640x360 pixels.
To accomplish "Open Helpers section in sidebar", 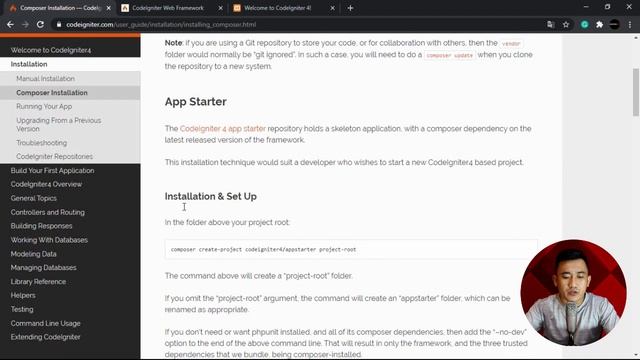I will (23, 295).
